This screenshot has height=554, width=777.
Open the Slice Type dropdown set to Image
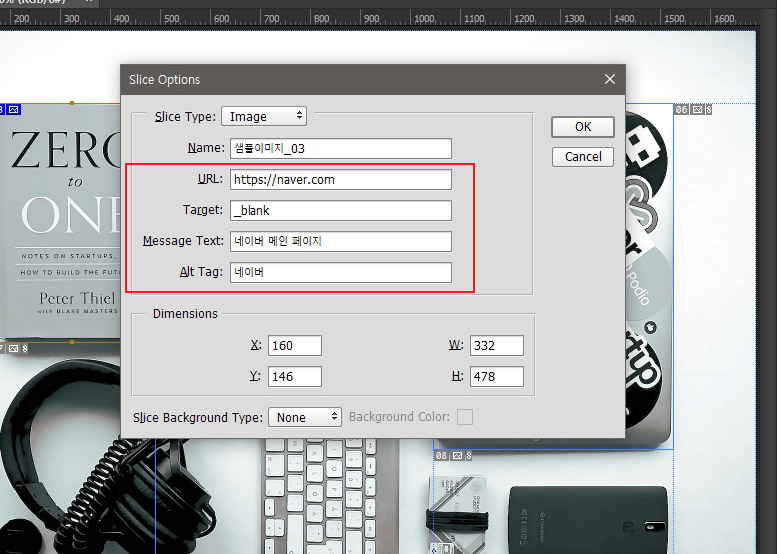coord(264,116)
